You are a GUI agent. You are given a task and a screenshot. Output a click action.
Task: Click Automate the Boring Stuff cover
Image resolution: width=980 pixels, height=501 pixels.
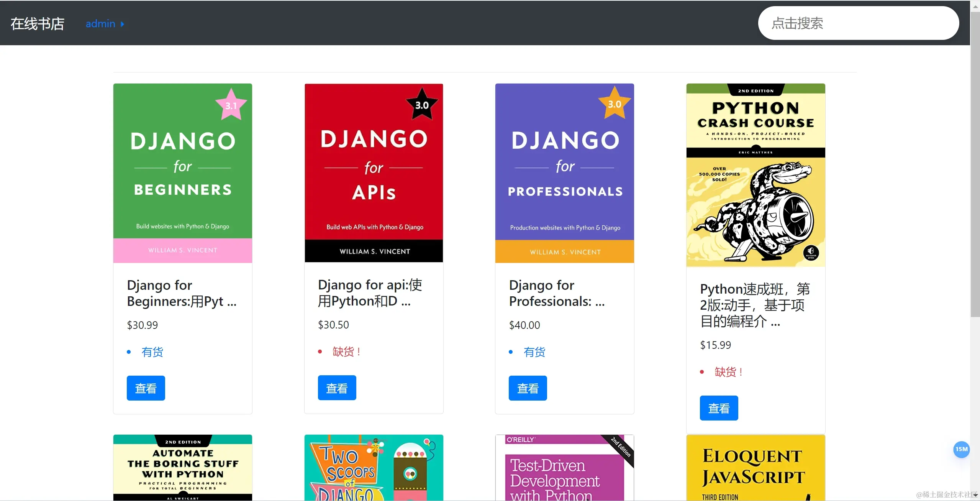tap(183, 468)
